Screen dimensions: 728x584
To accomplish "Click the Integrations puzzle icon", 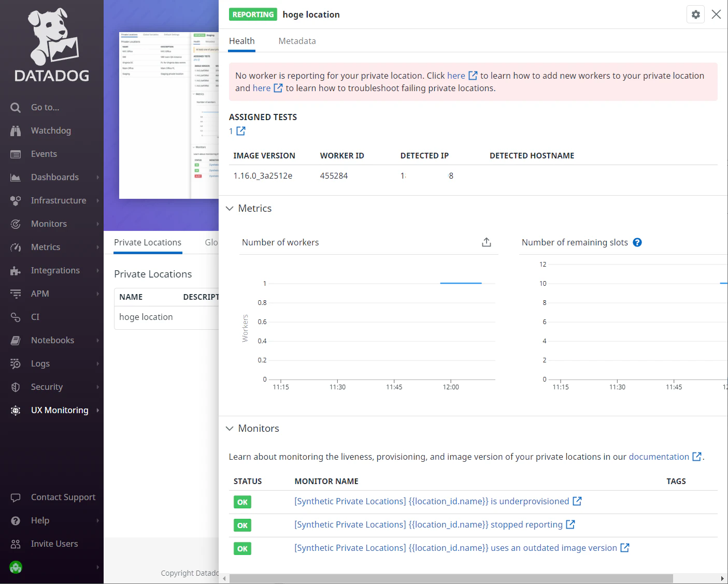I will coord(16,271).
